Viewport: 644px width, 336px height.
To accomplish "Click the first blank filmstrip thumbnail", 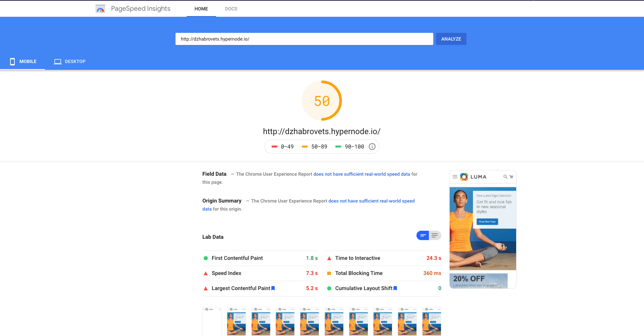I will 212,321.
